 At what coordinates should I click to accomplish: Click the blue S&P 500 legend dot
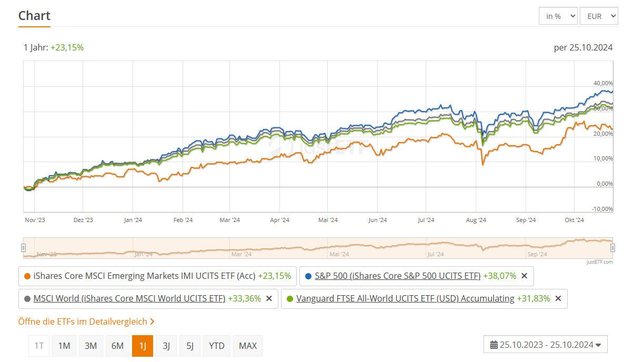click(308, 276)
